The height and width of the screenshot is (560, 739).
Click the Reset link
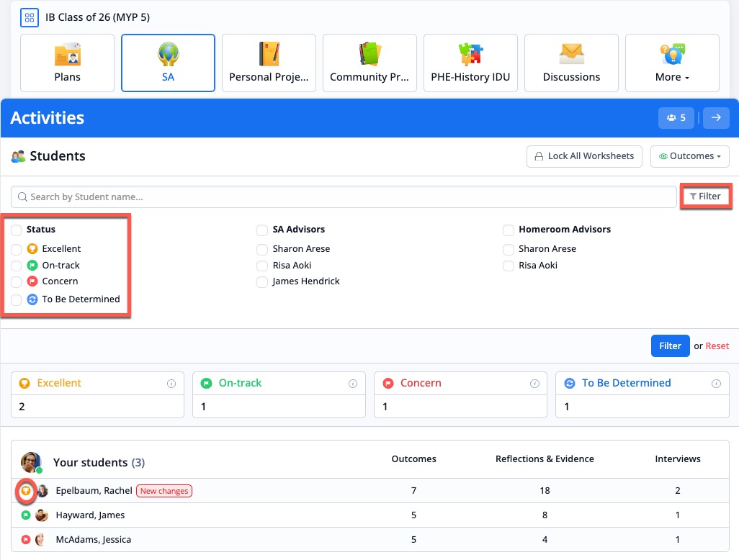(717, 346)
